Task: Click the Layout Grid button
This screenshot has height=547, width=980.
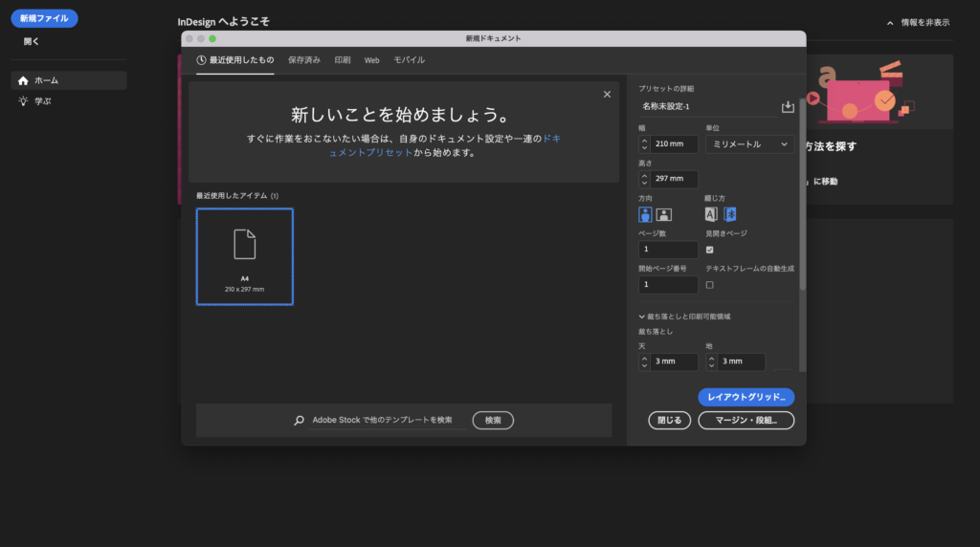Action: pyautogui.click(x=746, y=397)
